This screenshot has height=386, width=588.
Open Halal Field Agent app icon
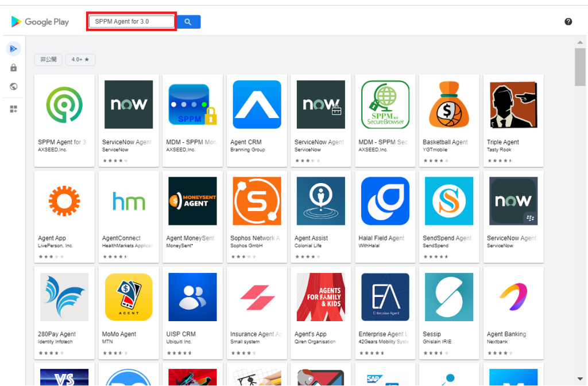[x=385, y=201]
